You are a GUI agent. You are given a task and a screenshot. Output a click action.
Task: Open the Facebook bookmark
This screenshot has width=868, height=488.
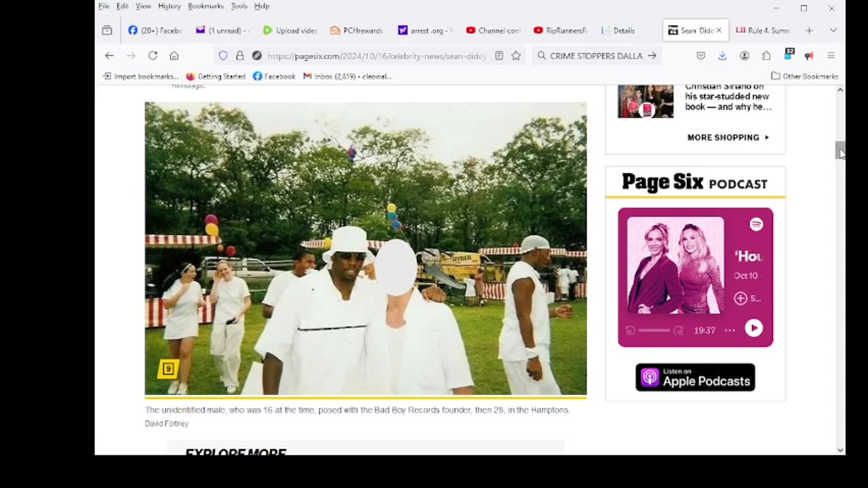click(274, 76)
